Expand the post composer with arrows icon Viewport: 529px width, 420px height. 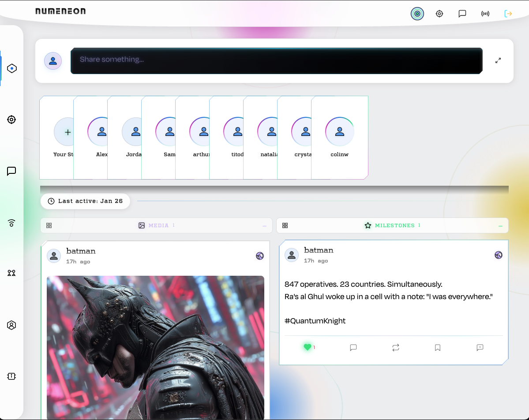[x=498, y=61]
